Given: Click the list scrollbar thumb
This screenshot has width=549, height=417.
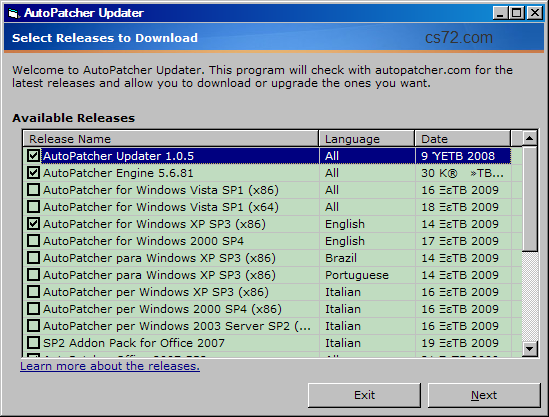Looking at the screenshot, I should click(x=529, y=199).
